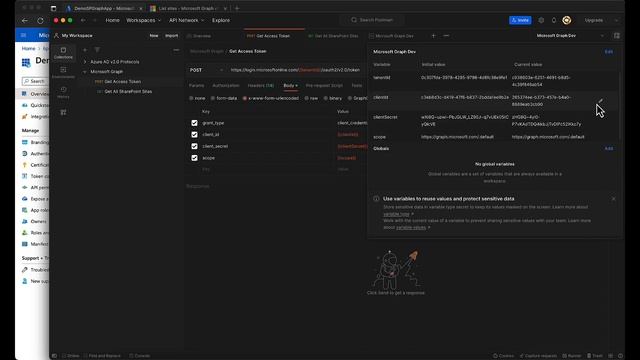Open the Workspaces dropdown
The width and height of the screenshot is (640, 360).
[x=143, y=20]
